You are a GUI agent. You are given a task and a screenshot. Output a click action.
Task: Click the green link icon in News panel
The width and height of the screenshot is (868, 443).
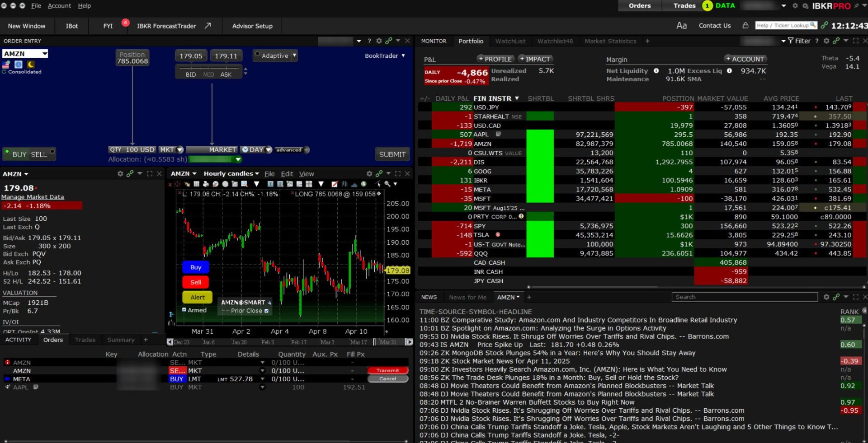(x=836, y=297)
